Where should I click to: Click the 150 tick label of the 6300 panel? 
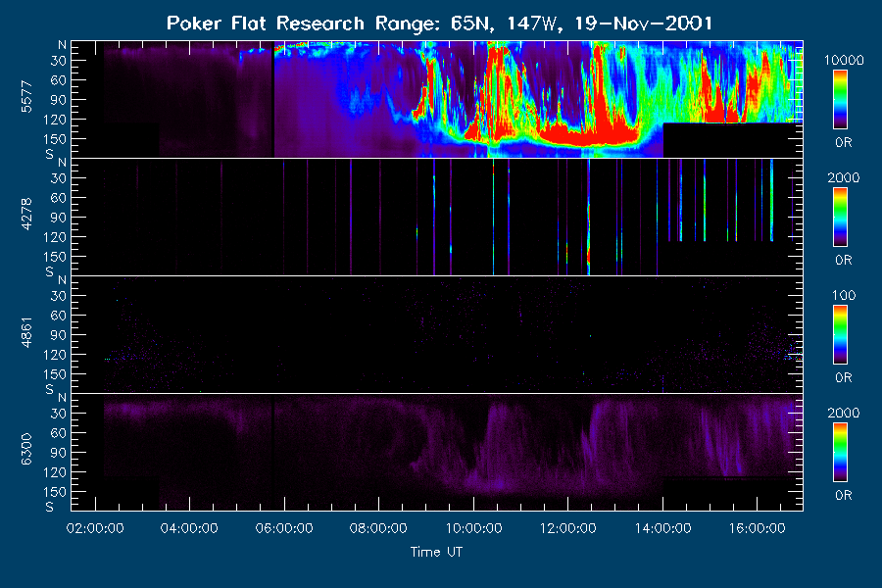click(x=55, y=492)
